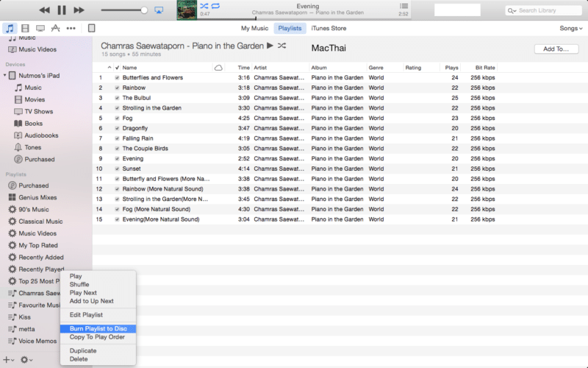
Task: Click the add playlist plus button
Action: (7, 360)
